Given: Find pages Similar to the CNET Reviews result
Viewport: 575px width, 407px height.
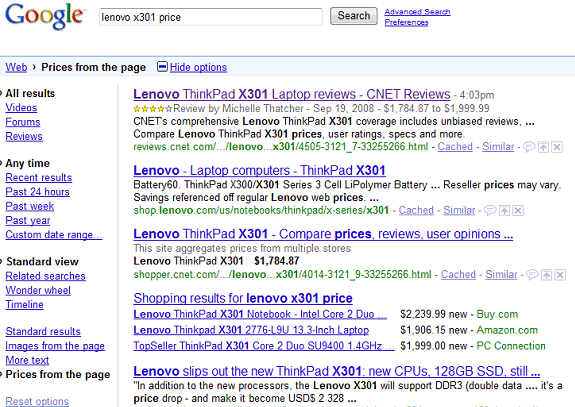Looking at the screenshot, I should [x=498, y=147].
